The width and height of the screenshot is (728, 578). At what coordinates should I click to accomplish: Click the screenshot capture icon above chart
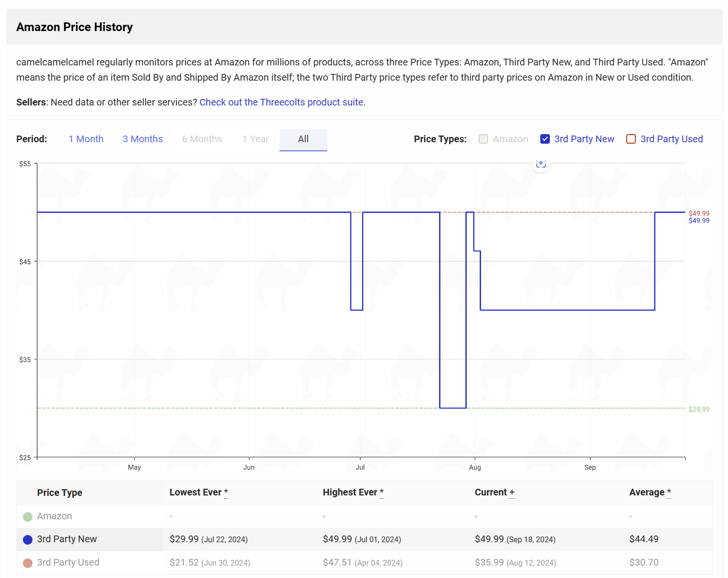(541, 164)
